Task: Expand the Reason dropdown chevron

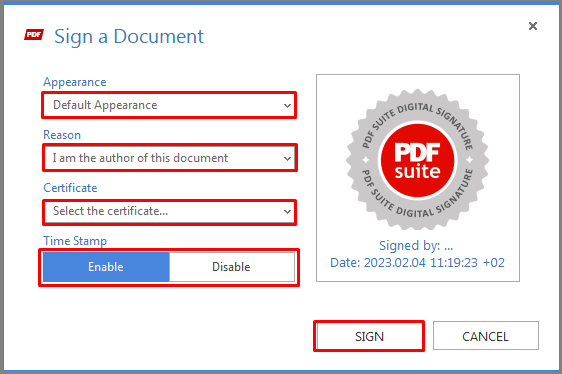Action: [x=287, y=158]
